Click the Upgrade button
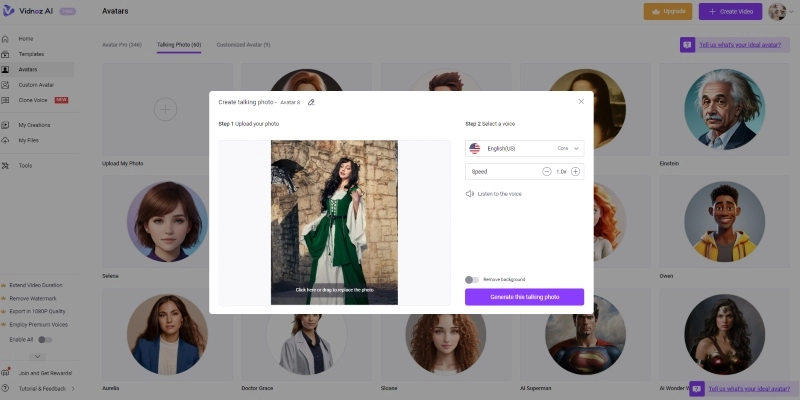The height and width of the screenshot is (400, 800). [x=667, y=12]
